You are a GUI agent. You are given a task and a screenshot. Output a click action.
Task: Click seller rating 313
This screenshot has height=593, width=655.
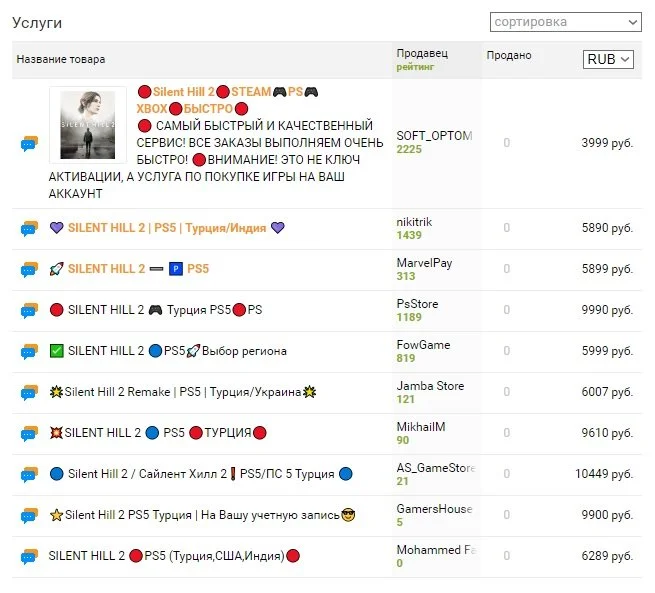[x=406, y=276]
